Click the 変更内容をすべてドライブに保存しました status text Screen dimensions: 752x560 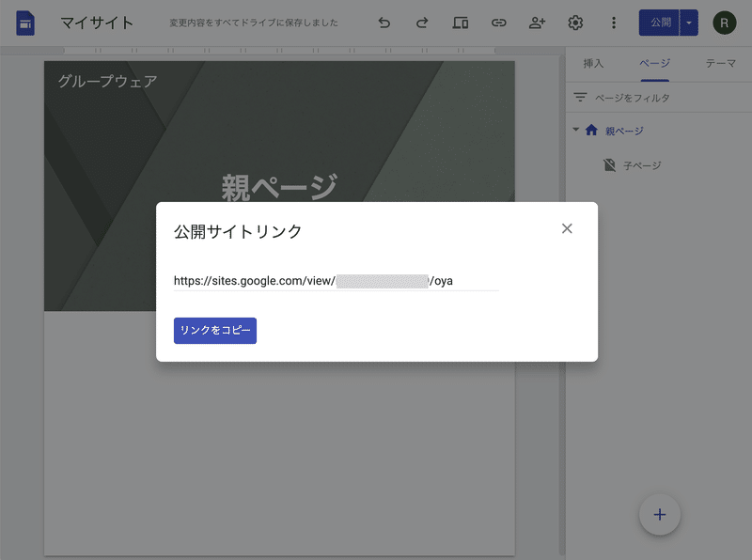click(254, 23)
